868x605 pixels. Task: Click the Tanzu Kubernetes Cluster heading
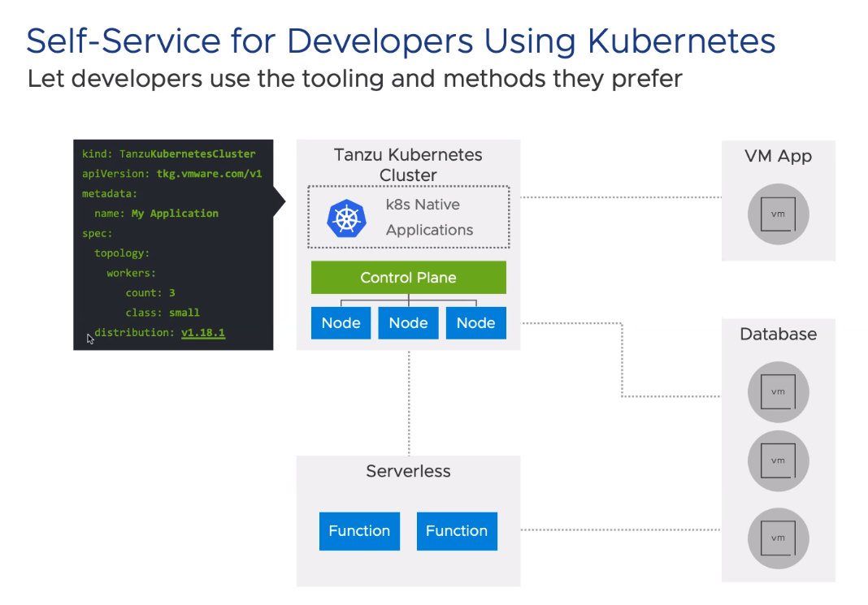point(408,165)
